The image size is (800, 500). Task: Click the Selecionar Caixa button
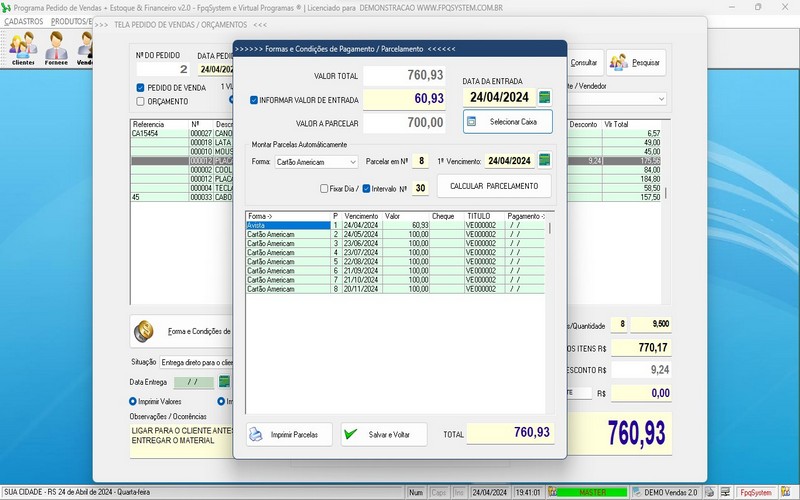tap(507, 121)
